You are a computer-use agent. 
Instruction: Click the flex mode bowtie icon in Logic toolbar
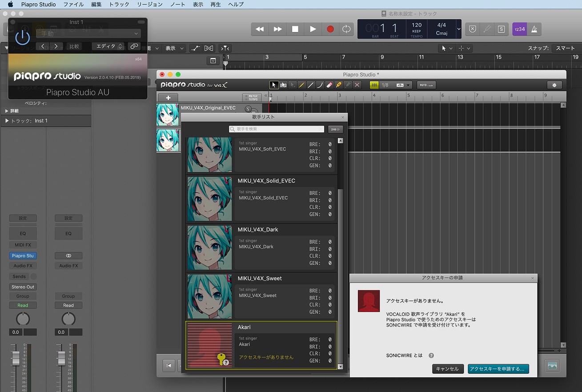point(209,48)
